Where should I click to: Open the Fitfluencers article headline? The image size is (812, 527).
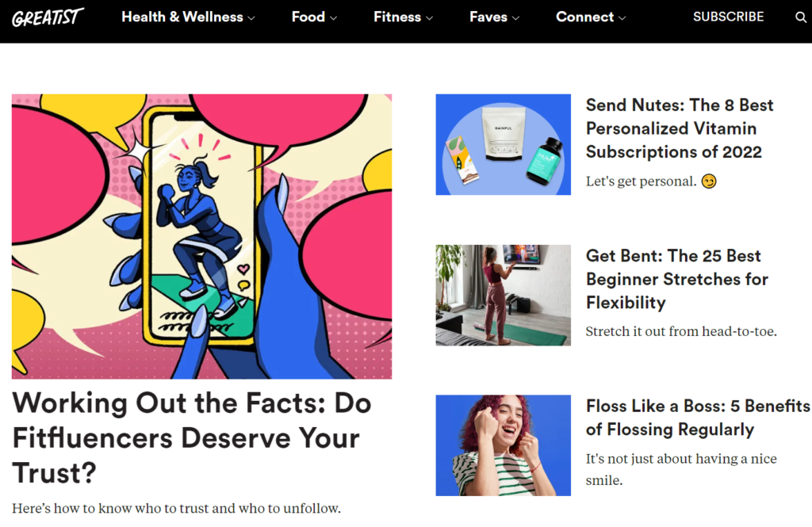pos(192,437)
